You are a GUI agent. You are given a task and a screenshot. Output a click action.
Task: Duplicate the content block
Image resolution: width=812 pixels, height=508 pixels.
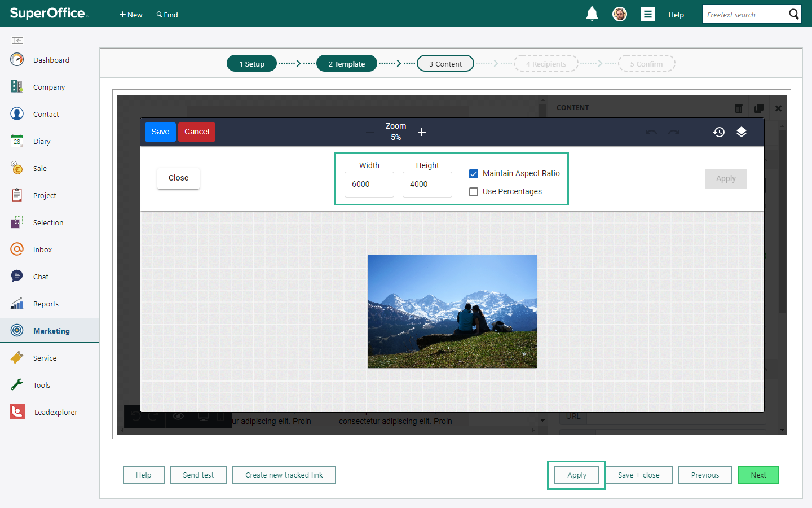pos(759,108)
